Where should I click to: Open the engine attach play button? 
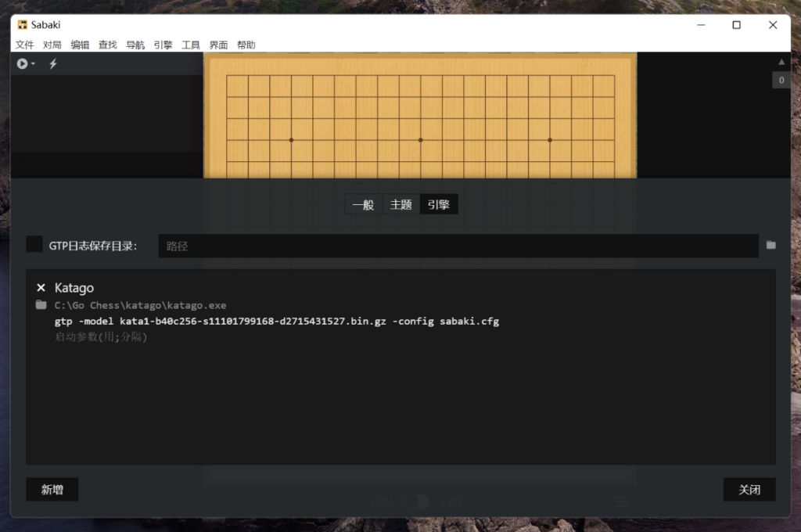[22, 64]
